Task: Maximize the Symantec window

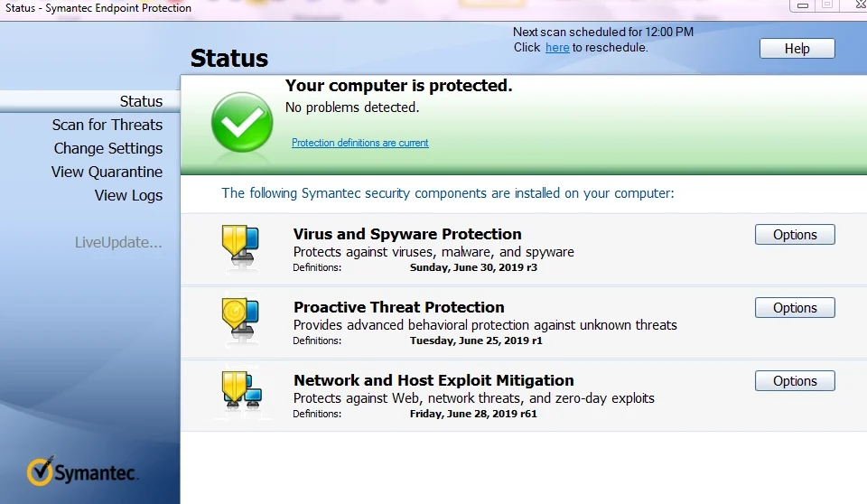Action: 827,5
